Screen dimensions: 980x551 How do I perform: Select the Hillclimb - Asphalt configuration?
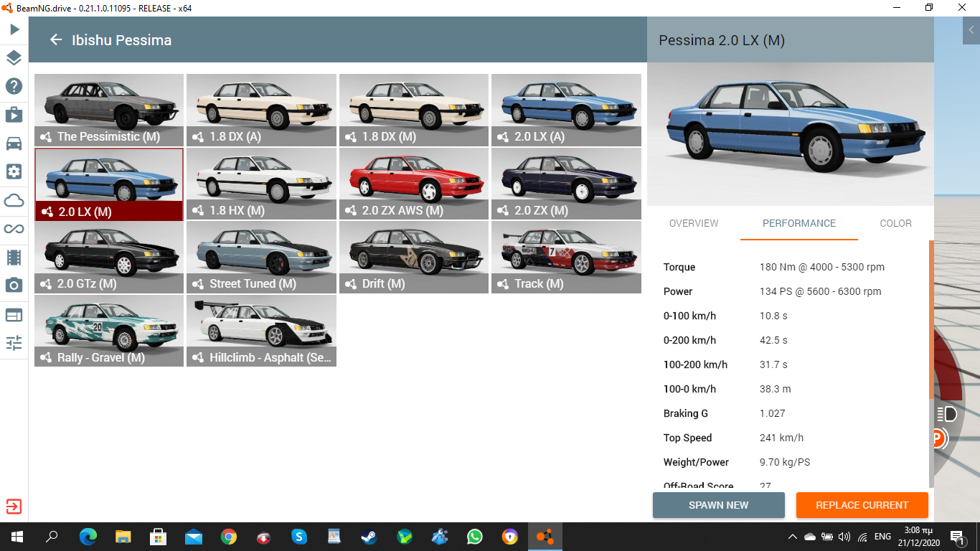261,331
